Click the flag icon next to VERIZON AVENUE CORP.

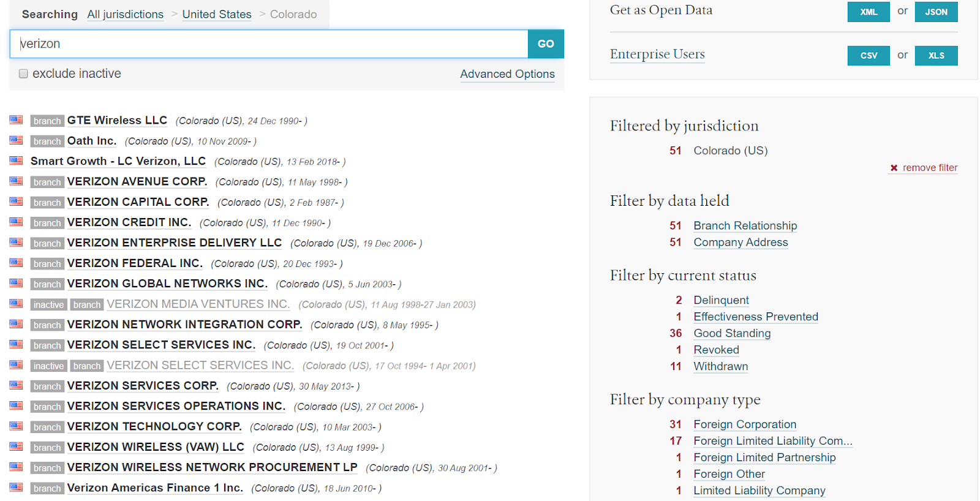click(x=16, y=181)
